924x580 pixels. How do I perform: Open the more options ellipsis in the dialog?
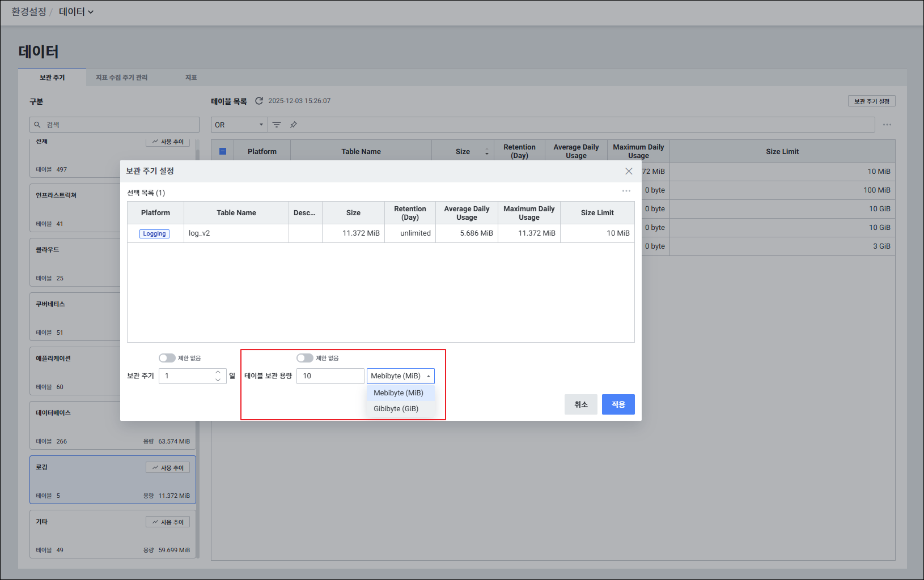tap(626, 191)
